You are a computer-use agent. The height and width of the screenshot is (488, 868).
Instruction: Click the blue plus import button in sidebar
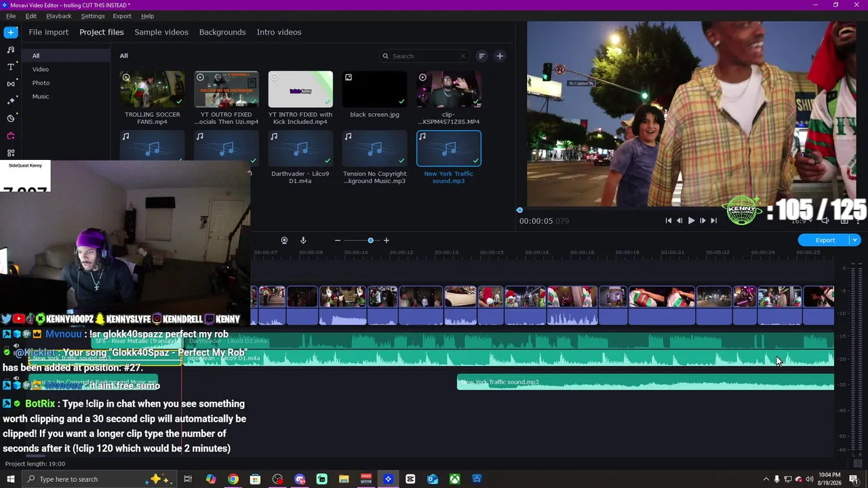point(11,32)
